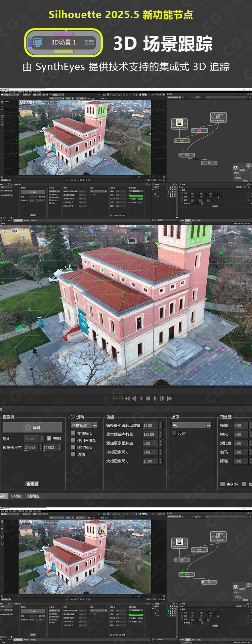This screenshot has width=252, height=644.
Task: Click the 小标记点尺寸 value slider field
Action: pyautogui.click(x=150, y=452)
